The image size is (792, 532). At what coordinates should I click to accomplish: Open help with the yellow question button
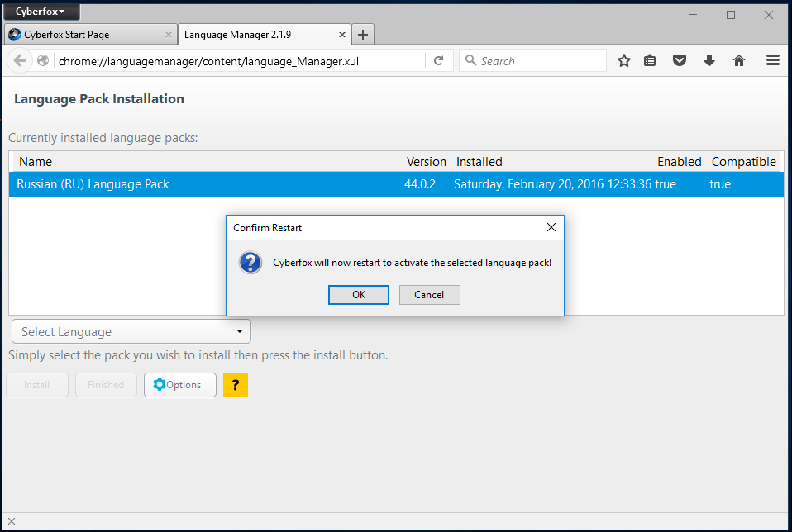[236, 385]
